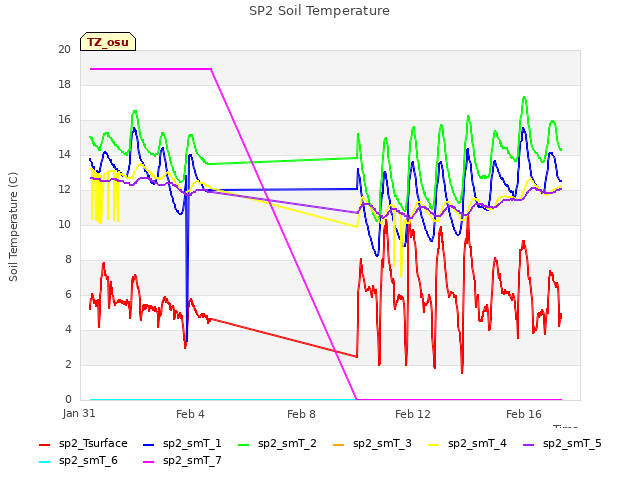The height and width of the screenshot is (480, 640).
Task: Click the sp2_smT_7 magenta legend swatch
Action: (149, 462)
